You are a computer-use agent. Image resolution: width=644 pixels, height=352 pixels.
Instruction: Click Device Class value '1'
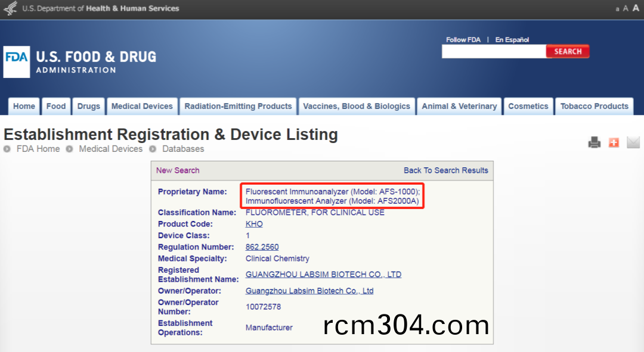pos(247,235)
